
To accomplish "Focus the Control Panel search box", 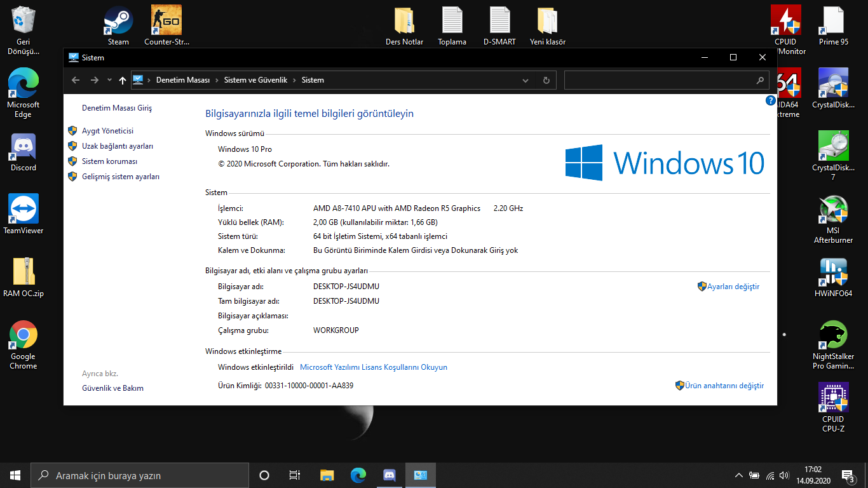I will (667, 80).
